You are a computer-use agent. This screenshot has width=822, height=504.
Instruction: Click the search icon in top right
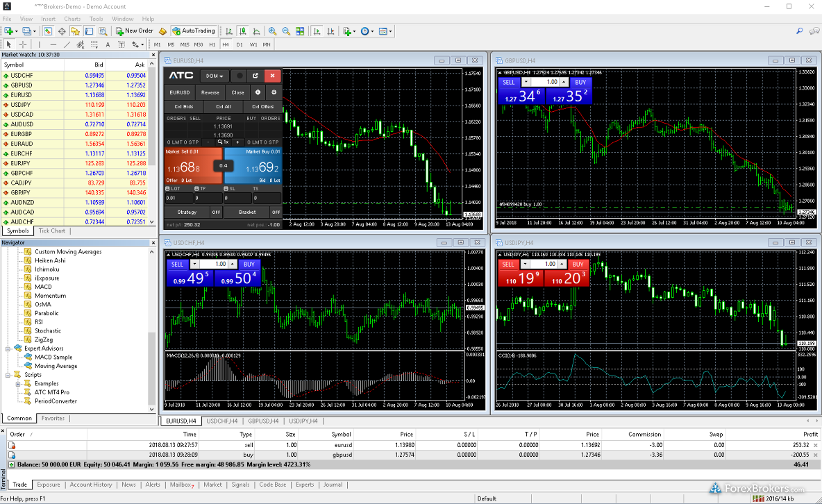coord(799,31)
